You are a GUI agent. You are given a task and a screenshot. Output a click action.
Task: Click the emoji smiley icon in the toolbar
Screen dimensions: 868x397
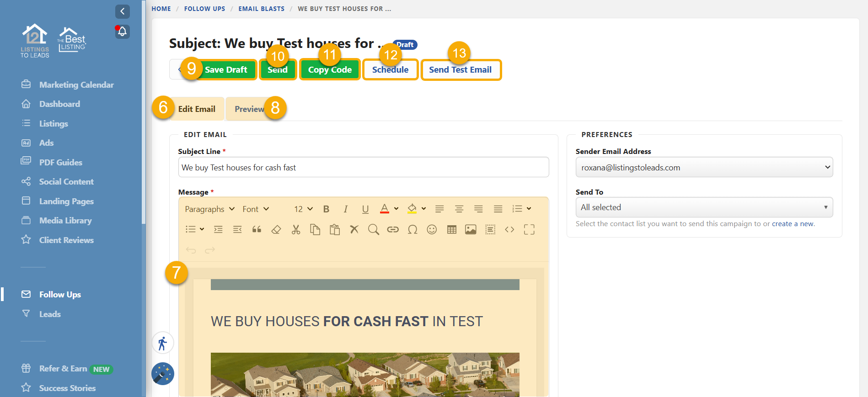tap(432, 229)
